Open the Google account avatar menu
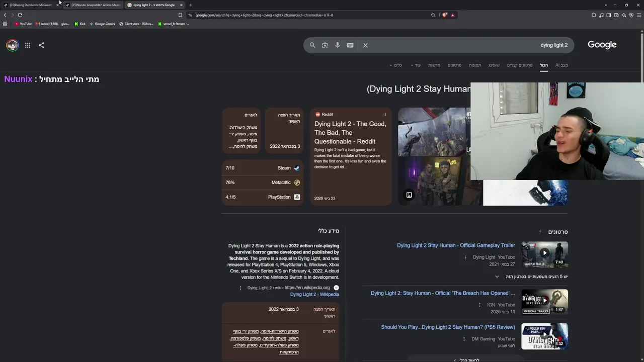Viewport: 644px width, 362px height. [x=12, y=45]
